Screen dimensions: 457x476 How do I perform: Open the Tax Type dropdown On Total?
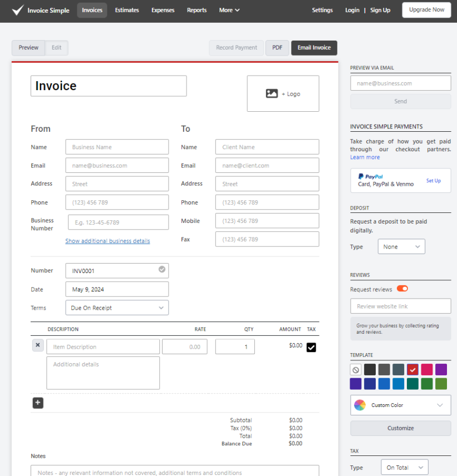pyautogui.click(x=404, y=468)
